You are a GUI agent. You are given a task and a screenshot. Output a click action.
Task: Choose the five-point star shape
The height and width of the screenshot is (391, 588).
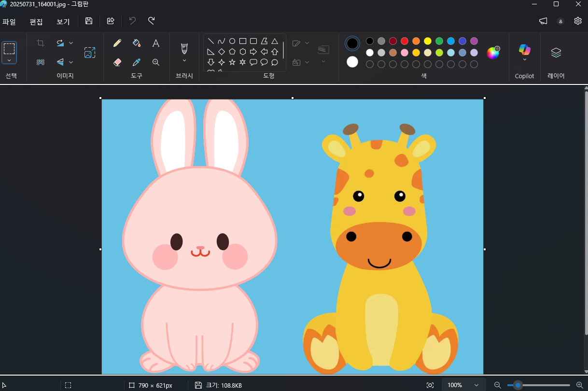[232, 62]
